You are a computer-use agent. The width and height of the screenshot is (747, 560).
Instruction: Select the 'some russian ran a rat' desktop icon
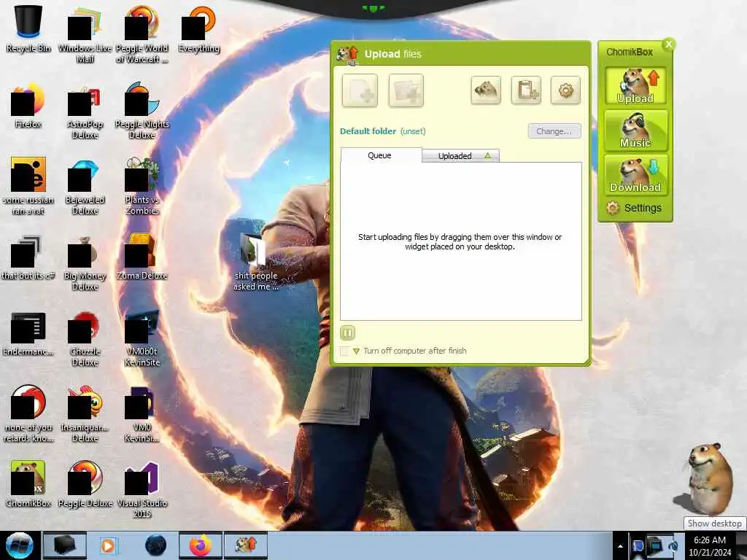28,186
